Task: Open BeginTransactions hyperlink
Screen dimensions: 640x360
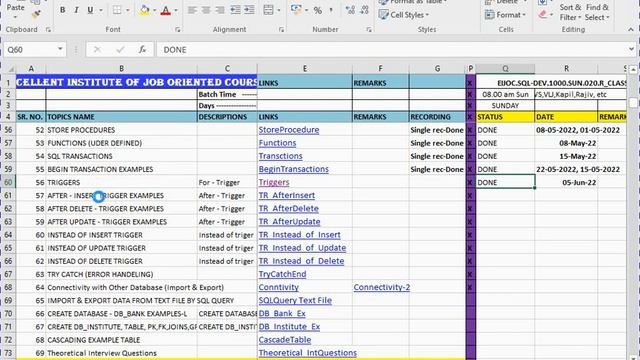Action: [x=293, y=169]
